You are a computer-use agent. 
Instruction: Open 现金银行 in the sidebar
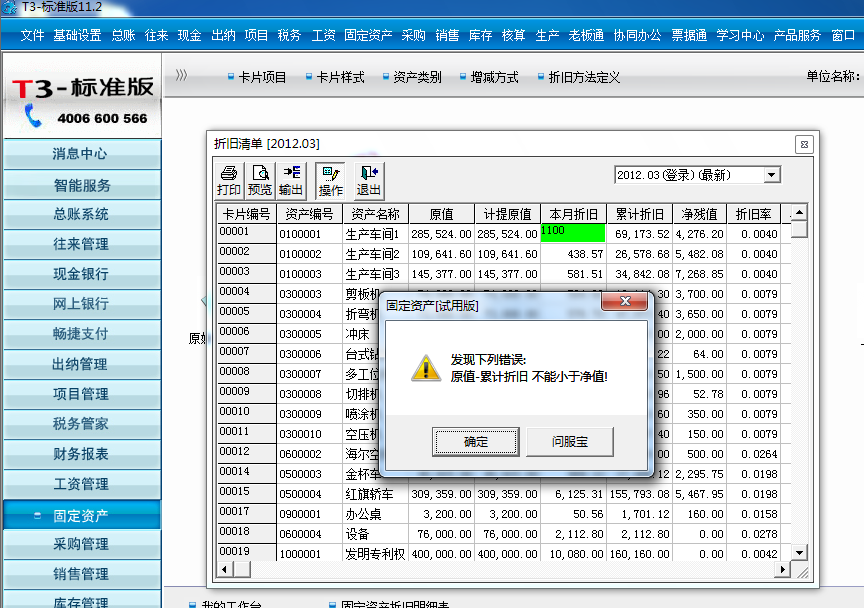click(x=82, y=274)
